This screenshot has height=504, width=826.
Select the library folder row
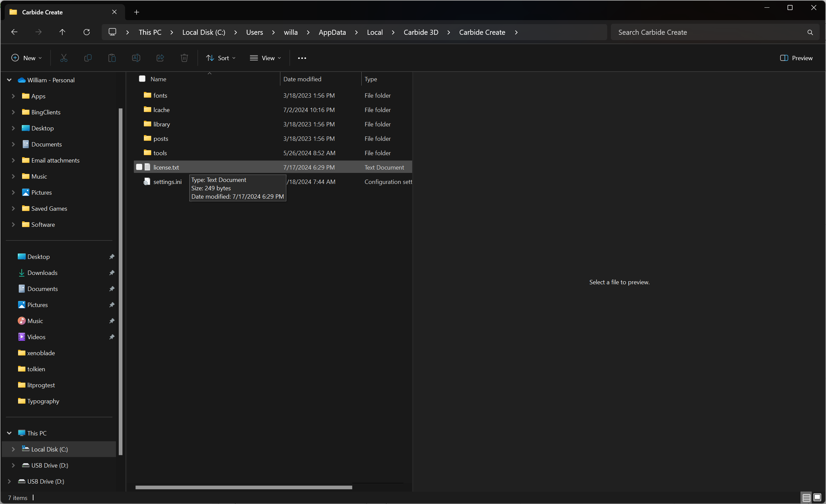click(x=273, y=124)
